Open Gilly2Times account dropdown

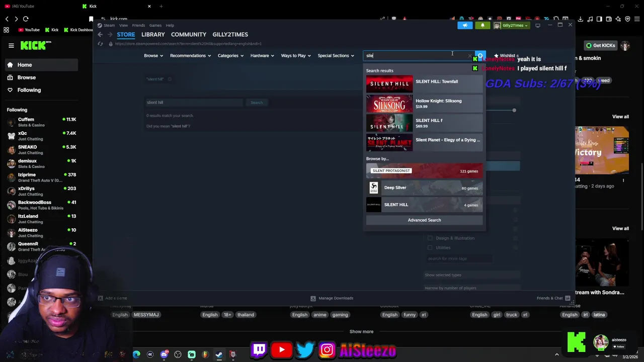[x=511, y=25]
